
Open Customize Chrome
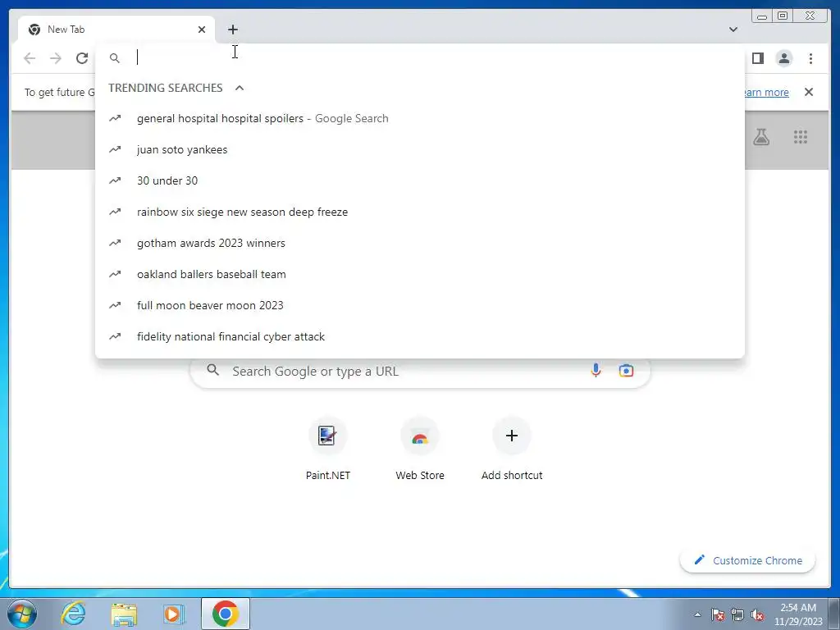pyautogui.click(x=747, y=560)
